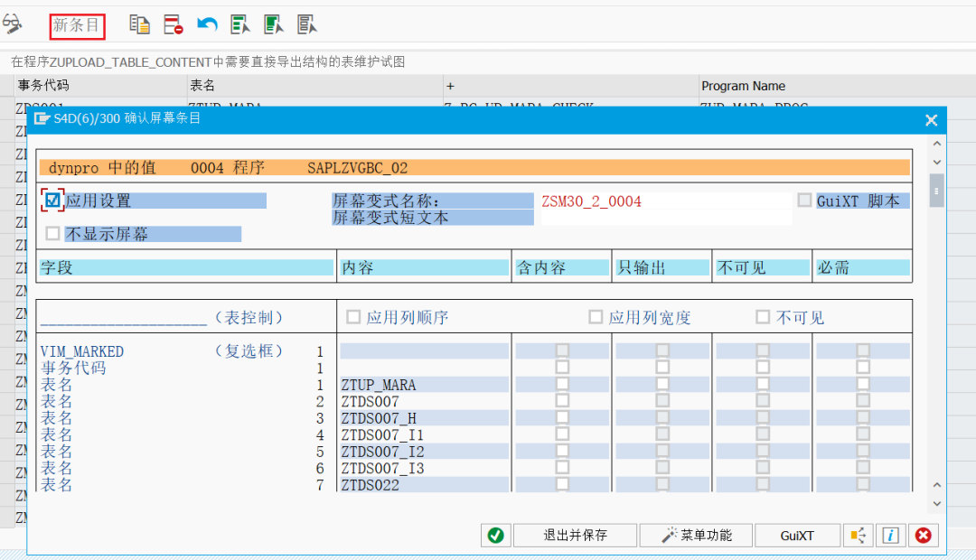
Task: Click the ZTDS022 content cell
Action: pyautogui.click(x=424, y=485)
